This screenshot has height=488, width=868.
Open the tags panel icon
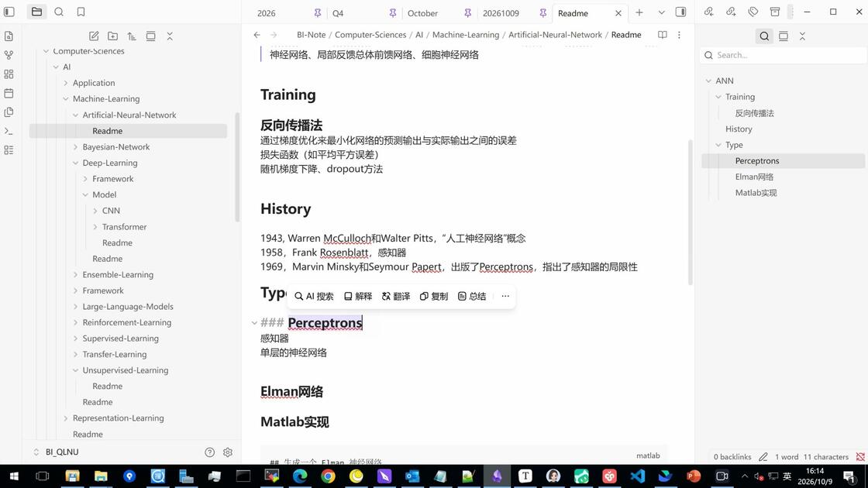[753, 12]
